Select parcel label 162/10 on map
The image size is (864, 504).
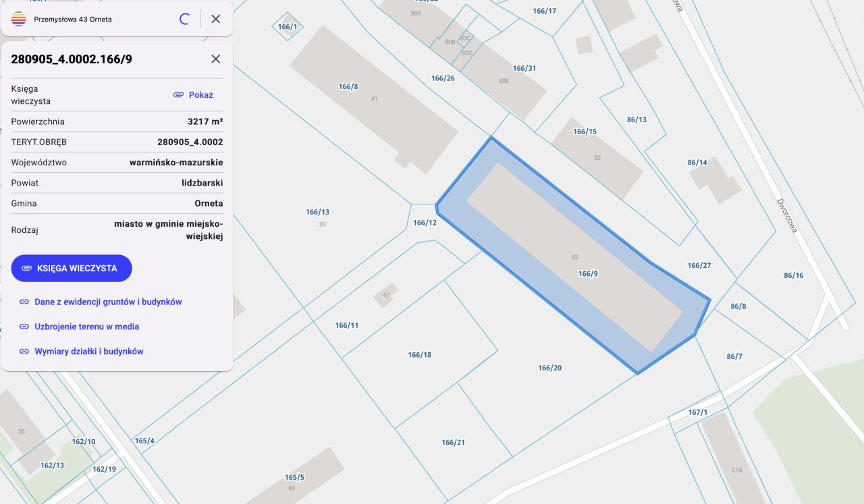point(84,442)
